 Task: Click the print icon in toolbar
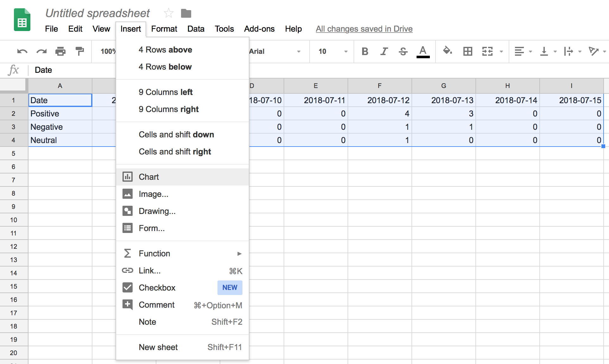(x=60, y=51)
